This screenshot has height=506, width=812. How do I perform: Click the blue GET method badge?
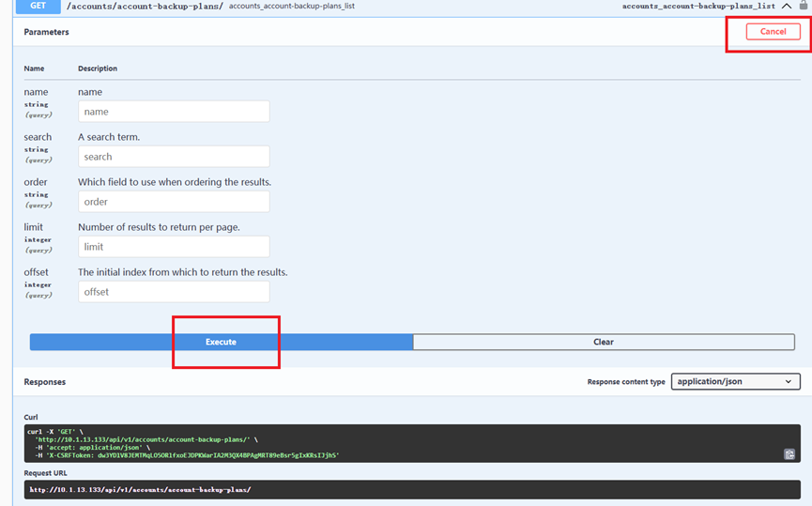[x=38, y=6]
